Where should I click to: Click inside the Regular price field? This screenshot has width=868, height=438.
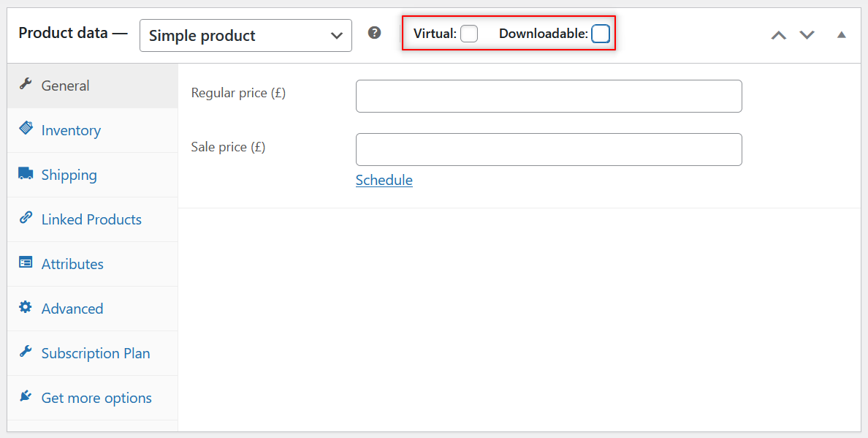tap(548, 96)
